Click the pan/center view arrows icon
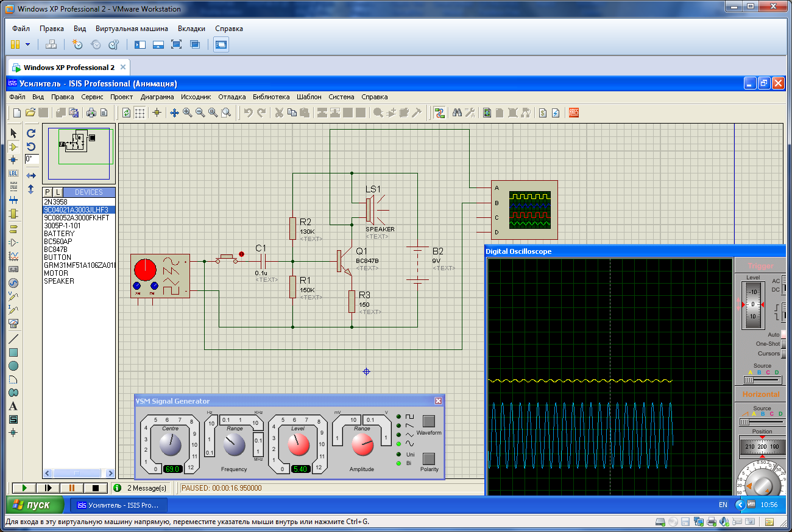The height and width of the screenshot is (532, 792). point(174,113)
